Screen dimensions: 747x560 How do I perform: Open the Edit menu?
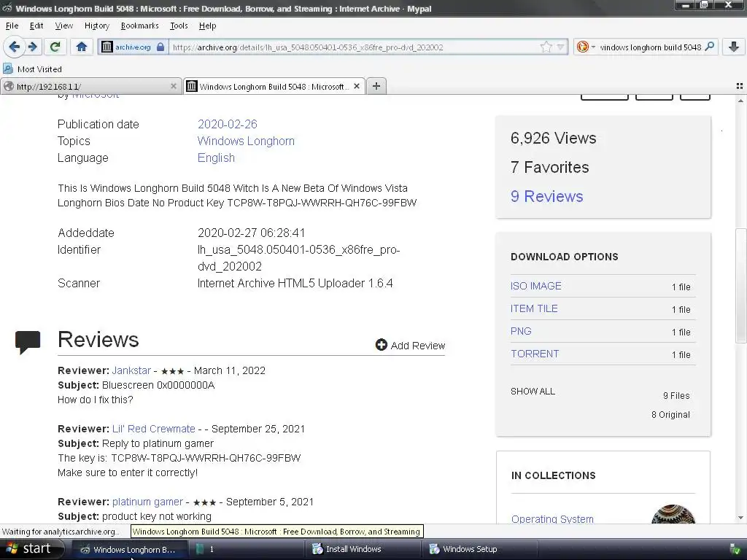[x=36, y=26]
